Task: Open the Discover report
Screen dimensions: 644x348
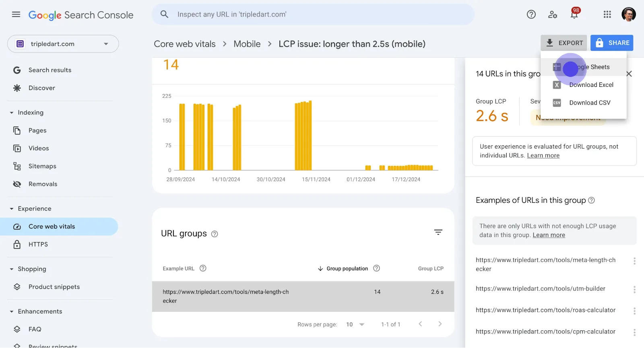Action: click(42, 88)
